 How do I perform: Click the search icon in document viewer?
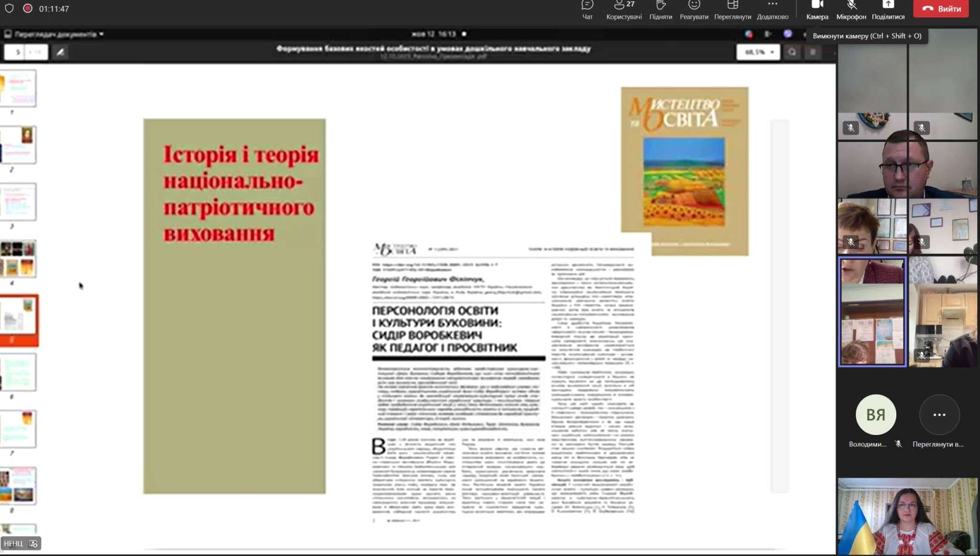tap(792, 52)
